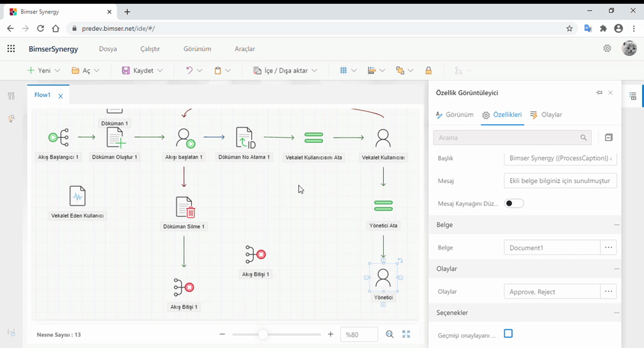Click the Aç button
This screenshot has width=644, height=348.
point(80,71)
